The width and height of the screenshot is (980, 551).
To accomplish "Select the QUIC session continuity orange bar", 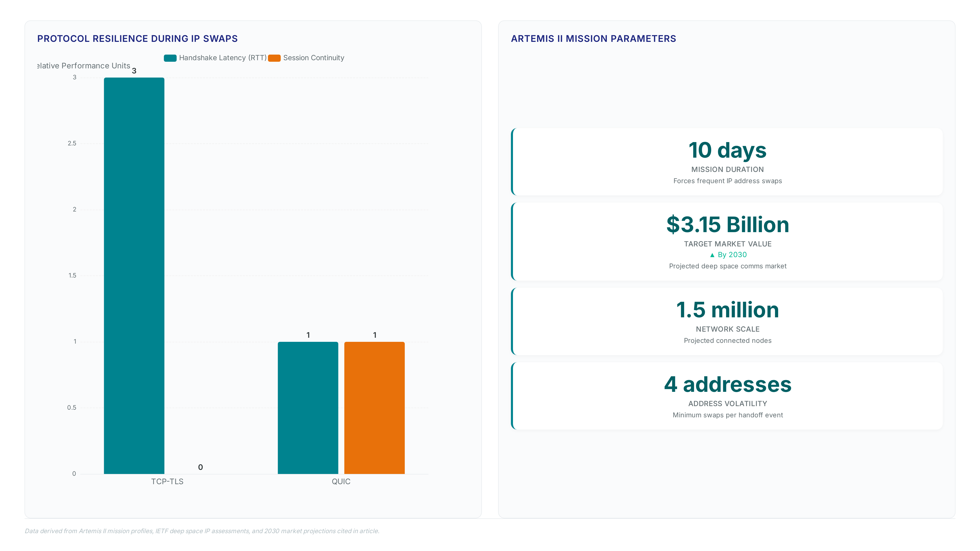I will pos(374,408).
